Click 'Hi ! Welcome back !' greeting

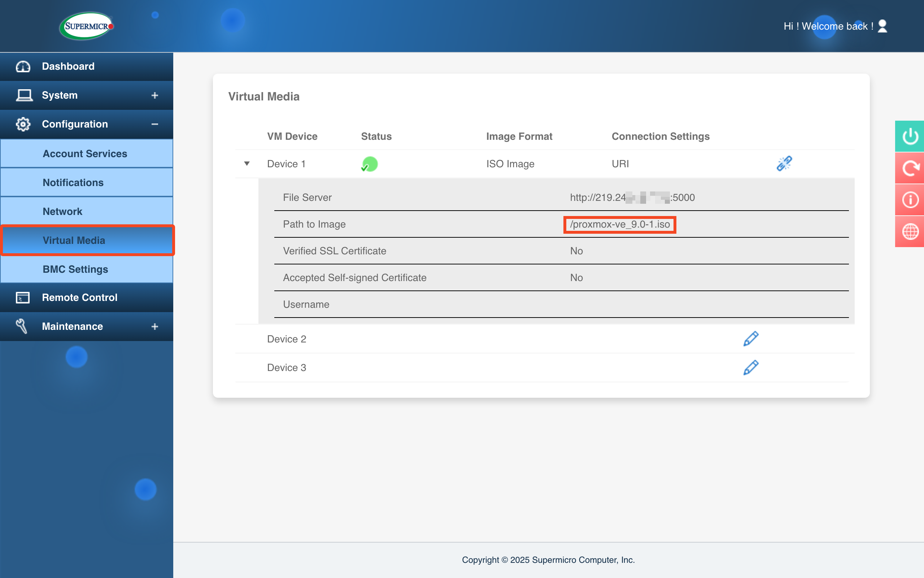coord(829,26)
